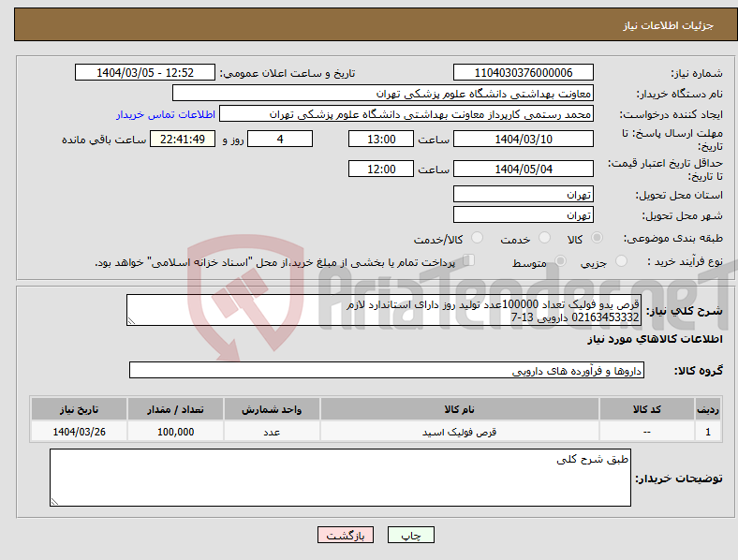This screenshot has height=560, width=738.
Task: Click the چاپ (print) button
Action: [x=410, y=535]
